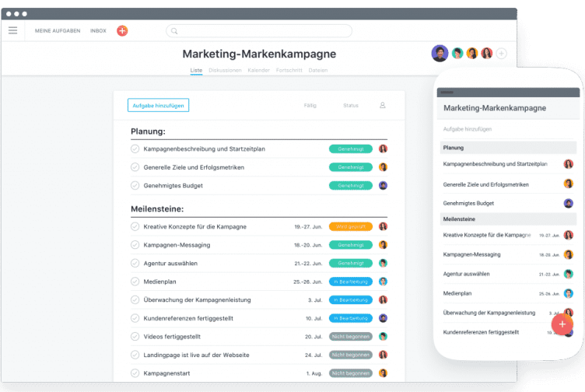
Task: Tick the Videos fertiggestellt checkmark
Action: pyautogui.click(x=135, y=337)
